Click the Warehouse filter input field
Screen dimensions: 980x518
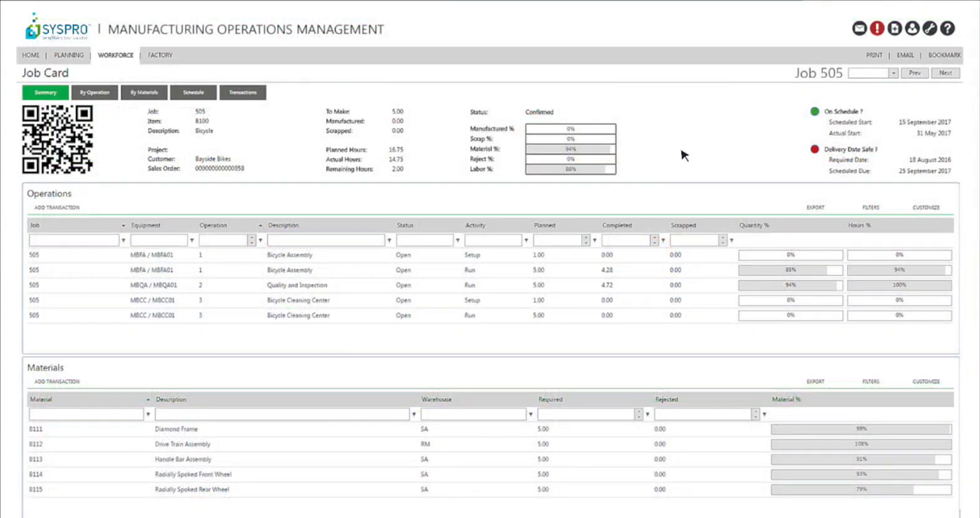click(x=473, y=415)
